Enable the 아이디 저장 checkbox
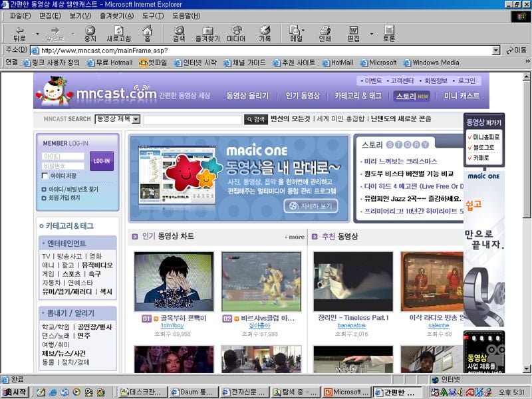The height and width of the screenshot is (399, 532). point(45,176)
